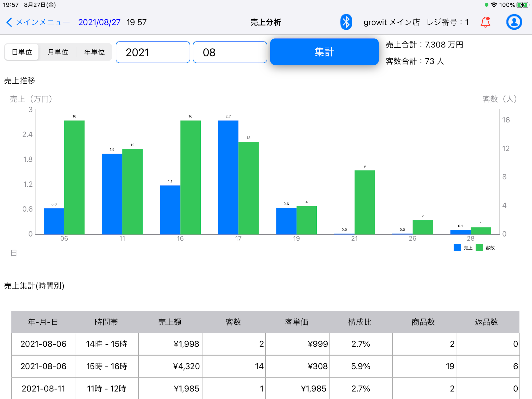Click the month field showing 08
This screenshot has height=399, width=532.
pos(230,52)
